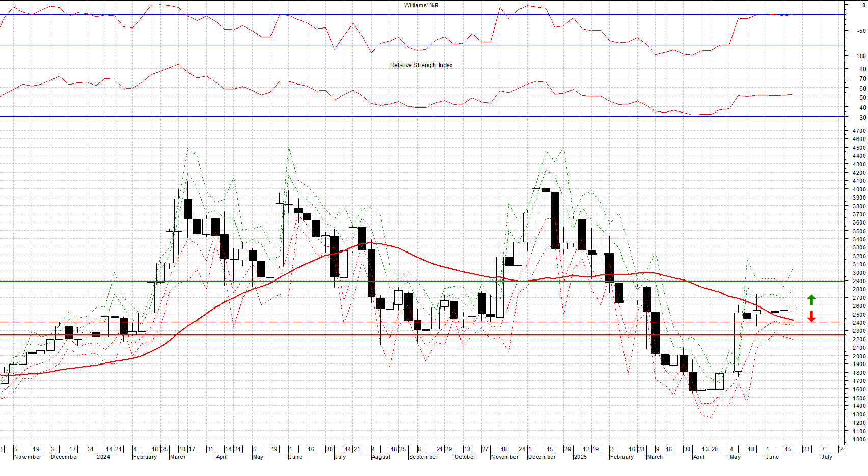Screen dimensions: 868x476
Task: Click the 2024 year label on timeline
Action: 103,457
